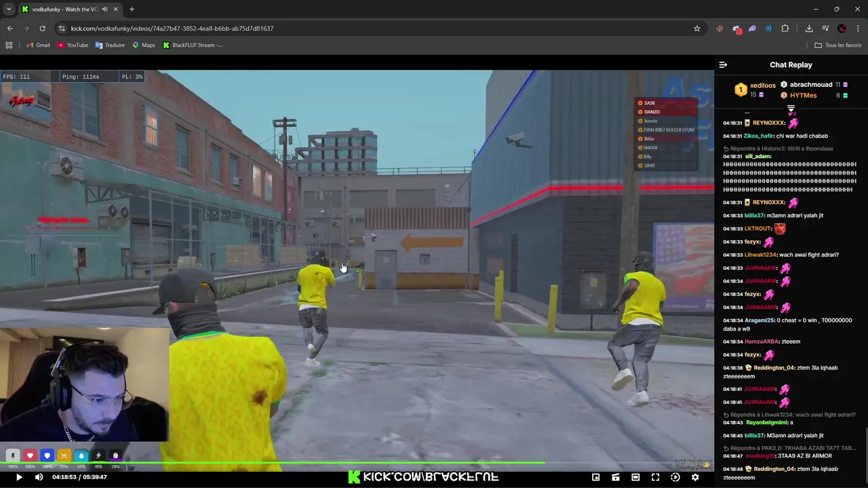Open the purple extension icon
Screen dimensions: 868x488
752,28
